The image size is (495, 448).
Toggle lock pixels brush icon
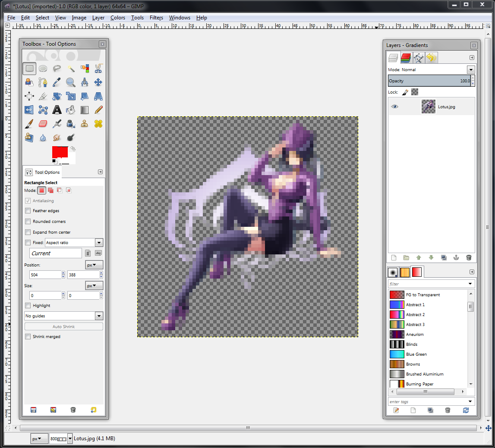coord(405,92)
